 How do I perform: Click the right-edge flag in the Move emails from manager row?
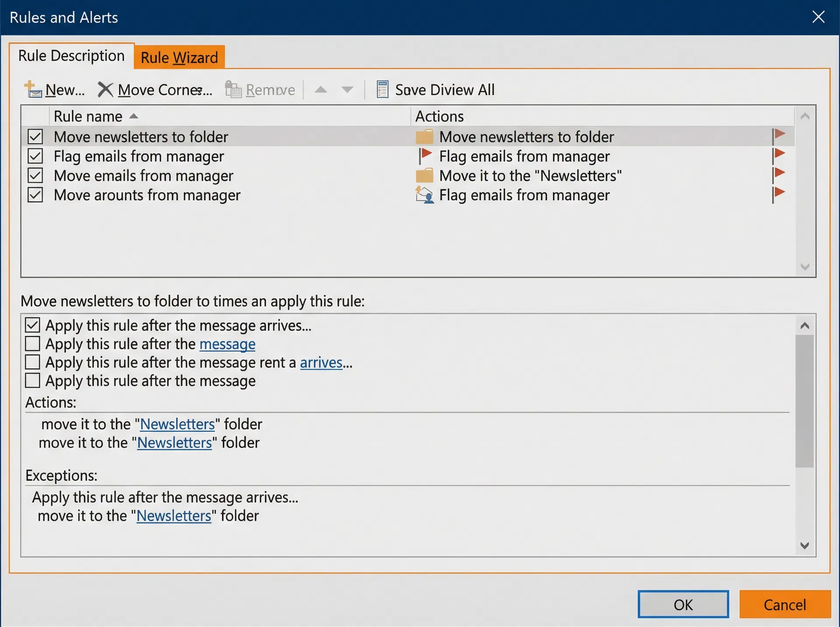click(x=779, y=174)
